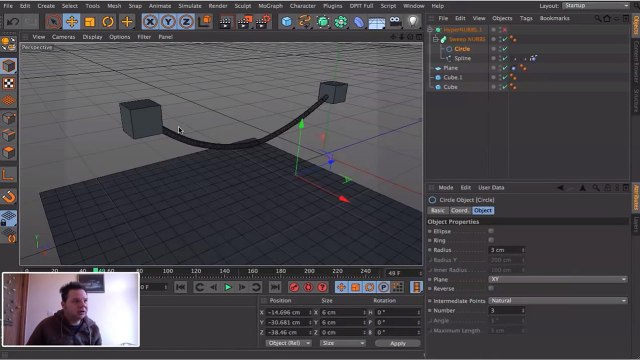The height and width of the screenshot is (360, 640).
Task: Switch to the Basic tab
Action: [x=438, y=211]
